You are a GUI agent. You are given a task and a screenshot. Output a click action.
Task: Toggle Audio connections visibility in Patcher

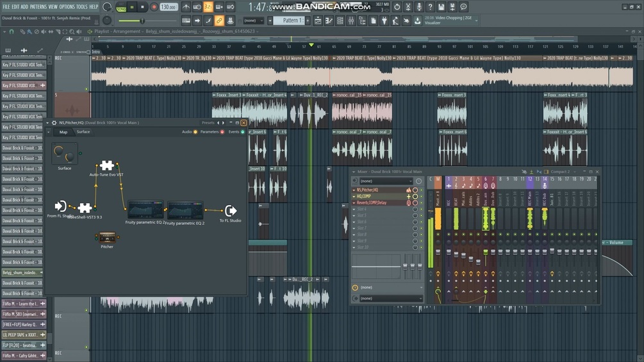[195, 132]
